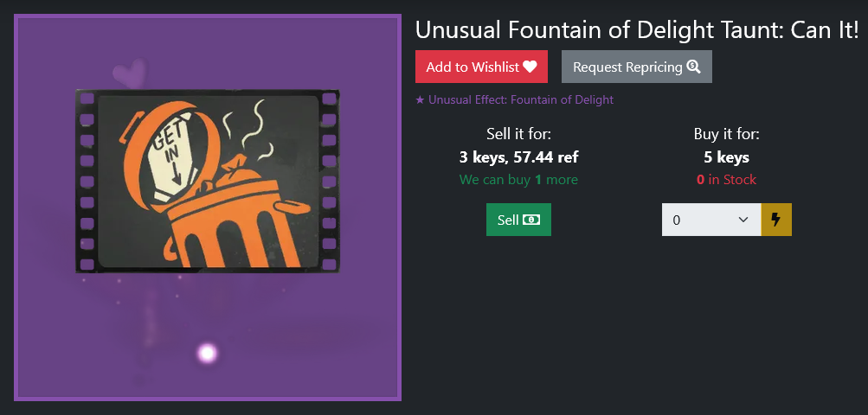
Task: Click the chevron arrow in quantity selector
Action: pyautogui.click(x=743, y=220)
